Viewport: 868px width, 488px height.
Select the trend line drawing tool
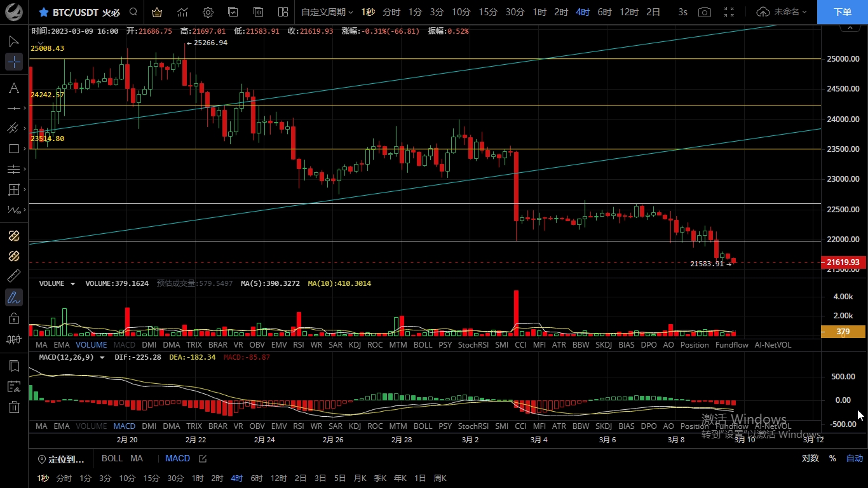[14, 128]
